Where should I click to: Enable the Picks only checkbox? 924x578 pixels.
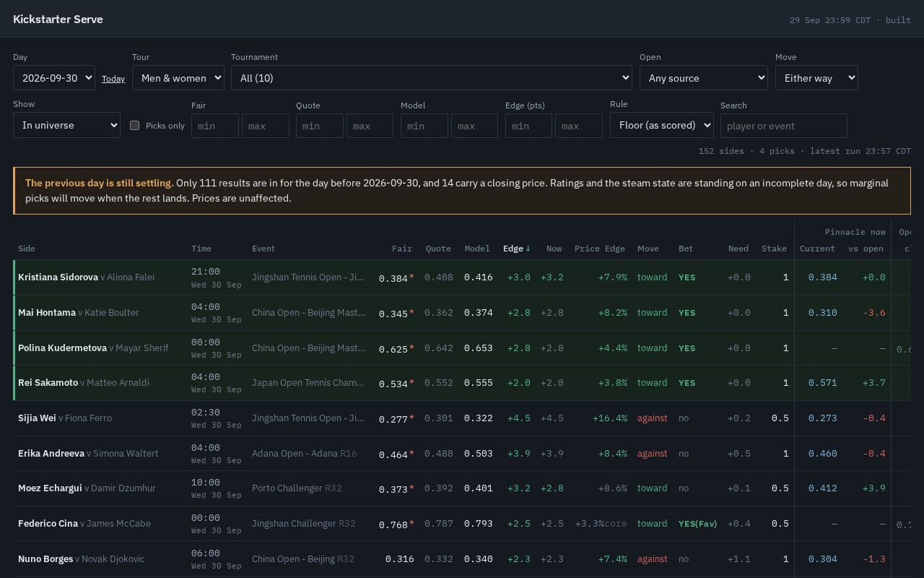134,125
